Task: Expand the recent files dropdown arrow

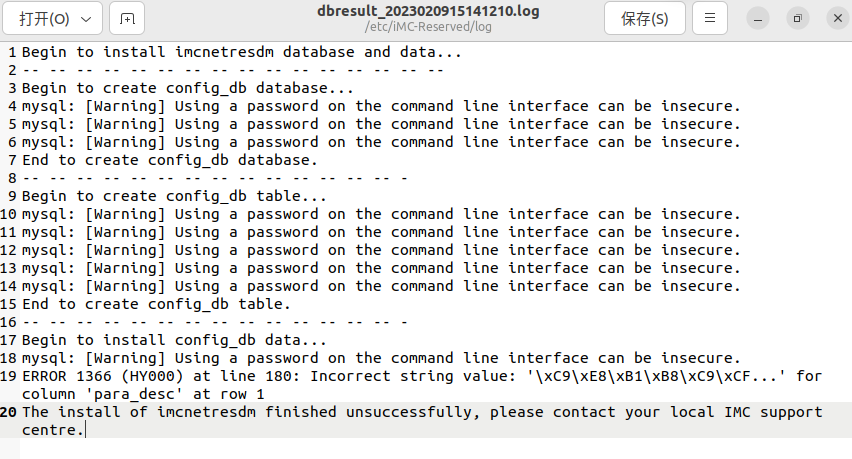Action: 86,18
